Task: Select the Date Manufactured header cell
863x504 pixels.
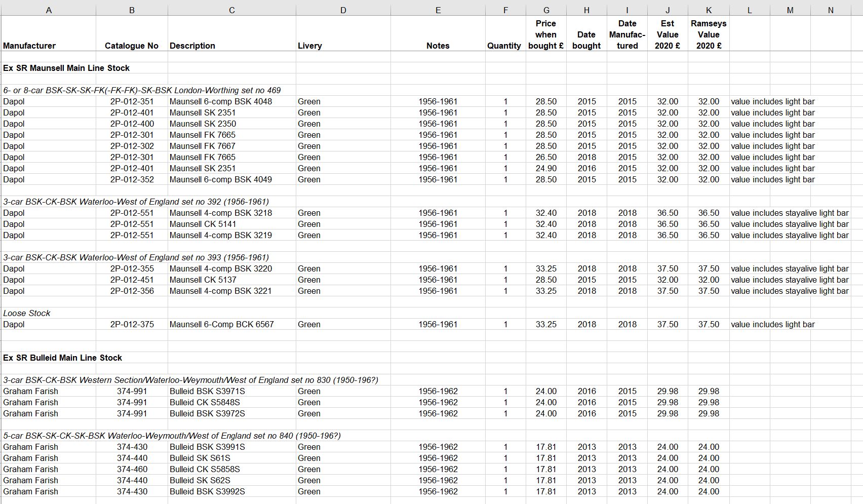Action: [627, 34]
